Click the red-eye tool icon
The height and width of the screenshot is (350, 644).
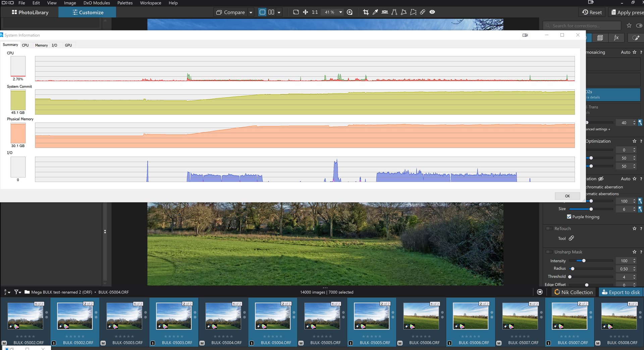tap(432, 12)
